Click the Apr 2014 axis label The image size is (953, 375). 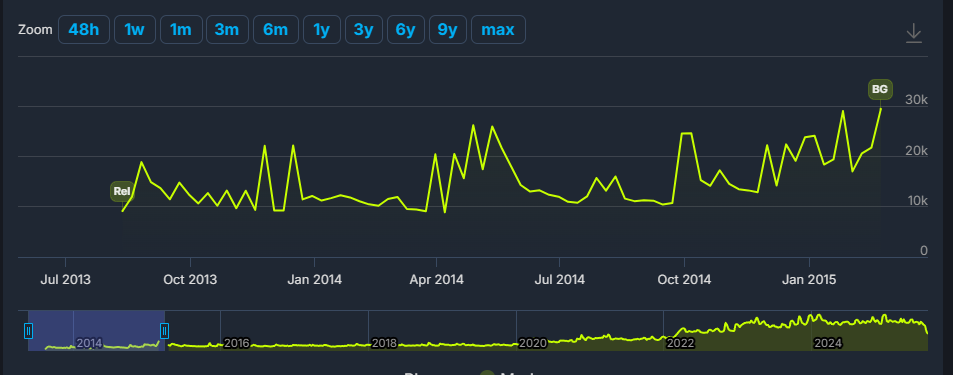coord(436,280)
